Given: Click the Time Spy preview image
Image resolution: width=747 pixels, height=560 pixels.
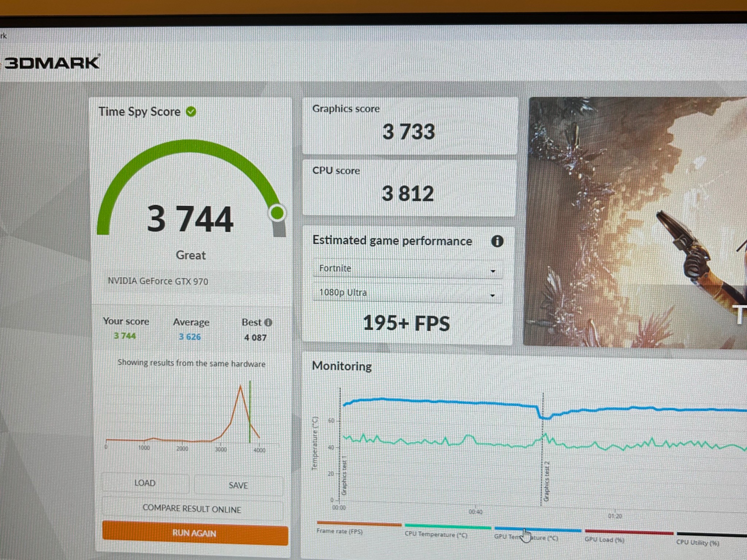Looking at the screenshot, I should pyautogui.click(x=635, y=222).
